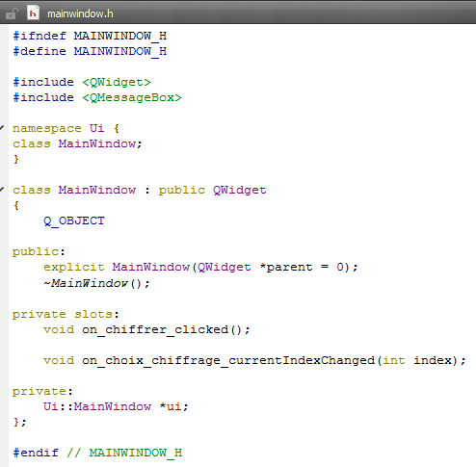Click the #endif // MAINWINDOW_H line
This screenshot has width=476, height=467.
click(x=97, y=453)
